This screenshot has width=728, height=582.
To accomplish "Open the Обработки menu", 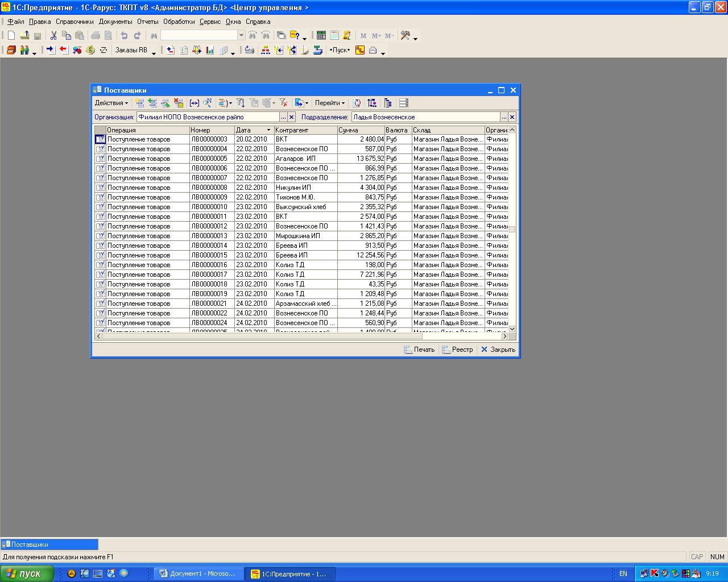I will click(x=179, y=22).
